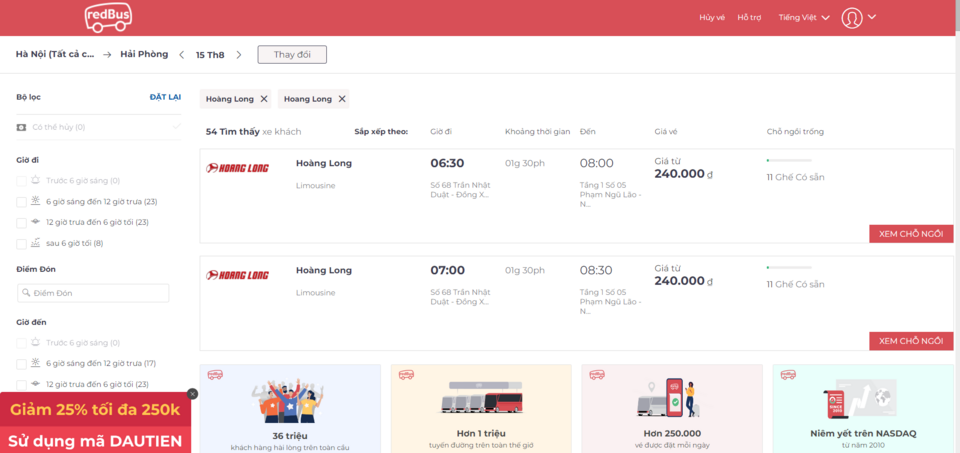Open Hủy vé in top menu

click(x=712, y=18)
